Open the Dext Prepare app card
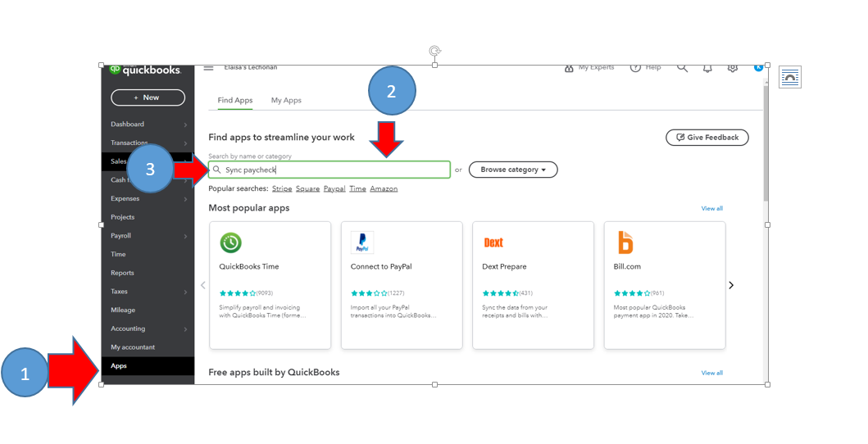This screenshot has height=444, width=868. pos(533,285)
